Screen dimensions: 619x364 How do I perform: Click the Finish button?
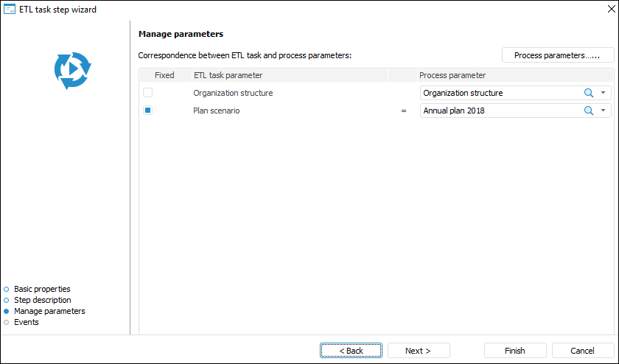click(515, 351)
